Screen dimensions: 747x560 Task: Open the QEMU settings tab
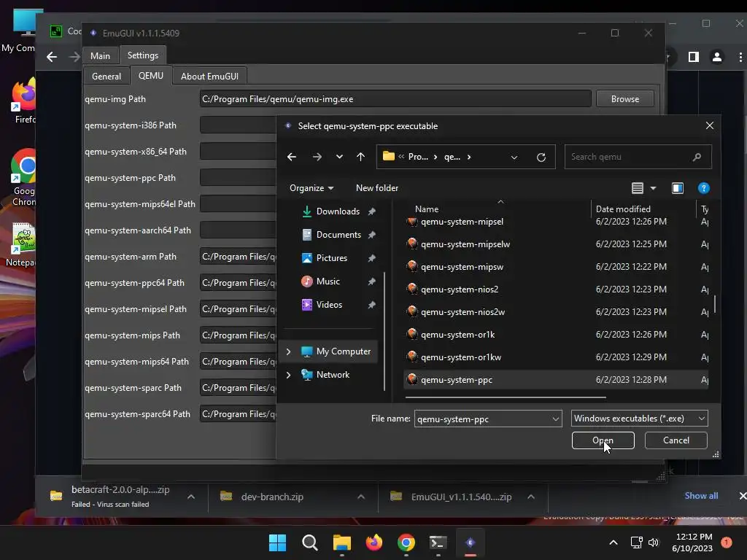coord(150,76)
